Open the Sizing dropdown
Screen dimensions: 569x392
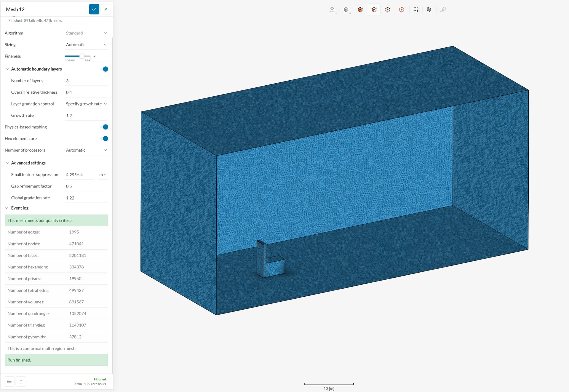(86, 44)
